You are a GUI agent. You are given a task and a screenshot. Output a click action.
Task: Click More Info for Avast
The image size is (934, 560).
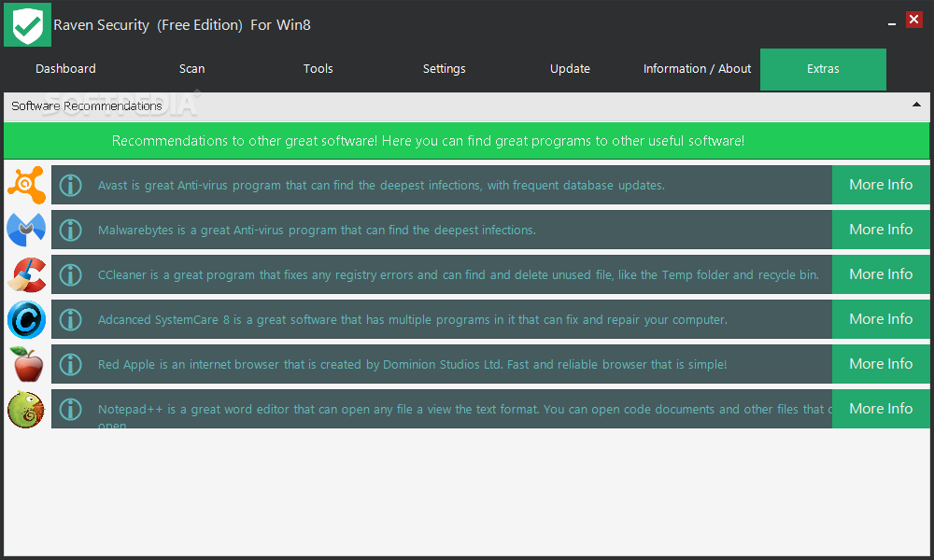tap(881, 185)
